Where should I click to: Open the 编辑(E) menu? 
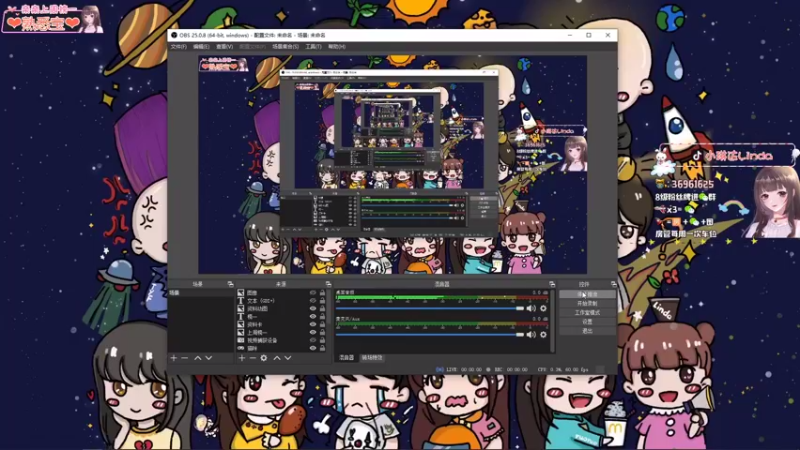(x=201, y=46)
